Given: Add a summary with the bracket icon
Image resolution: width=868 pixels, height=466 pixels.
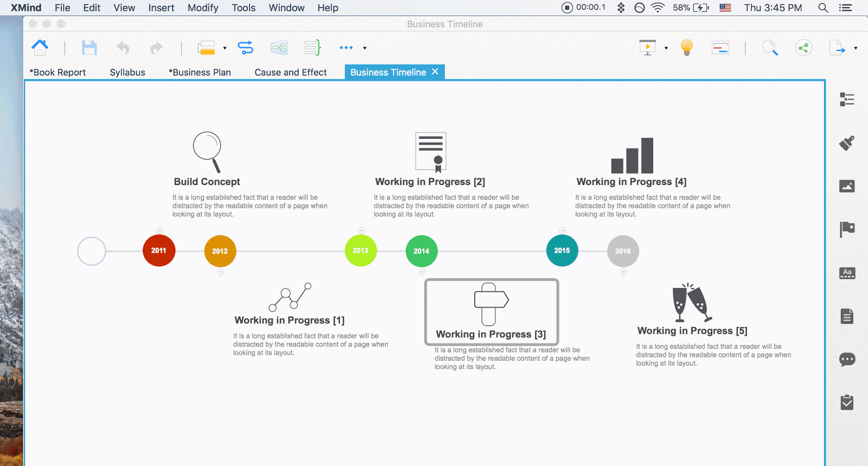Looking at the screenshot, I should click(312, 48).
